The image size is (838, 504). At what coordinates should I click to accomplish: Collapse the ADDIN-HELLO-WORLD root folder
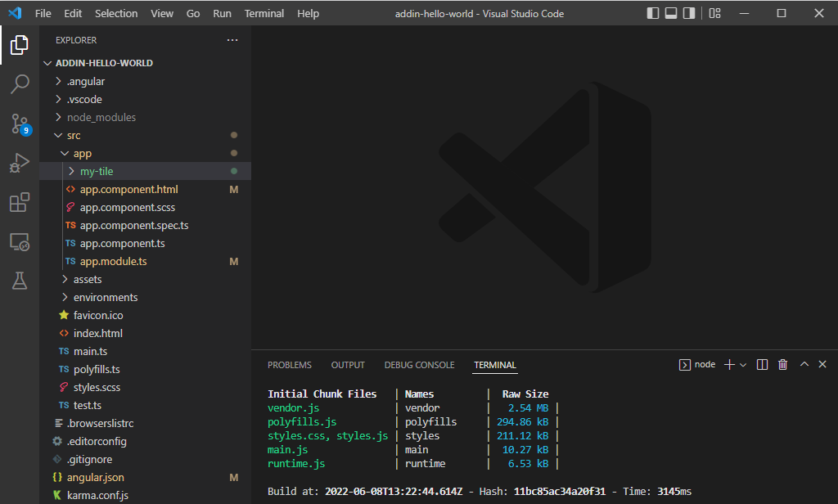point(146,63)
